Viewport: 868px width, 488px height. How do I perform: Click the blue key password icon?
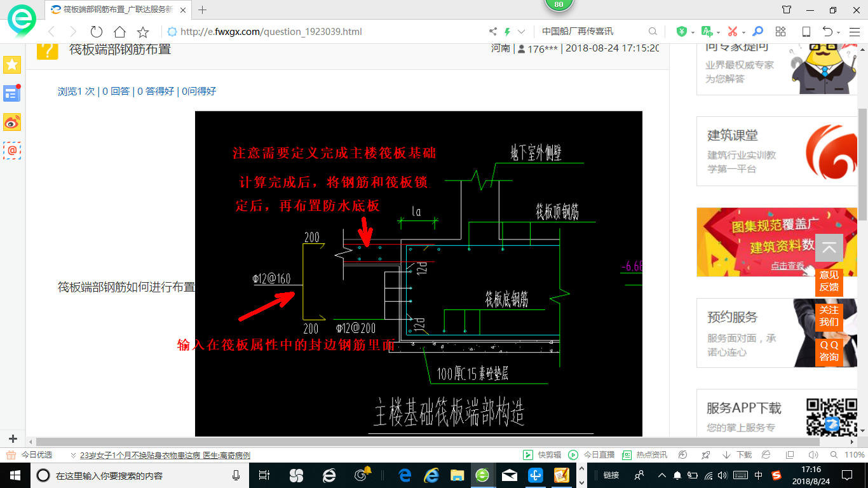[x=757, y=31]
